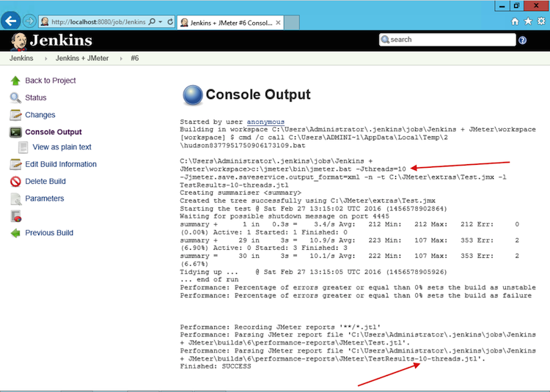The image size is (550, 392).
Task: Open Jenkins + JMeter breadcrumb link
Action: pyautogui.click(x=82, y=58)
